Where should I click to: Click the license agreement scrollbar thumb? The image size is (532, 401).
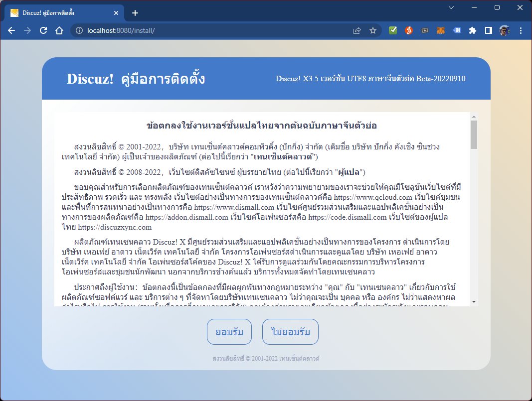pyautogui.click(x=474, y=134)
